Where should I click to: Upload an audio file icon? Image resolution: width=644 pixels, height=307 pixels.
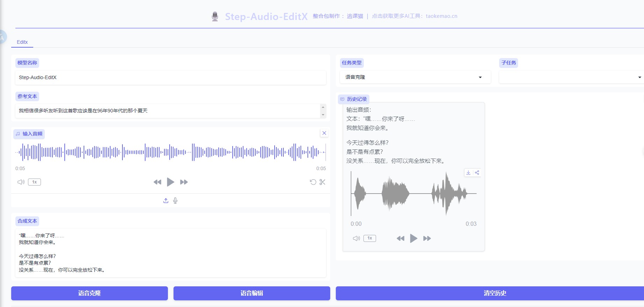click(166, 201)
